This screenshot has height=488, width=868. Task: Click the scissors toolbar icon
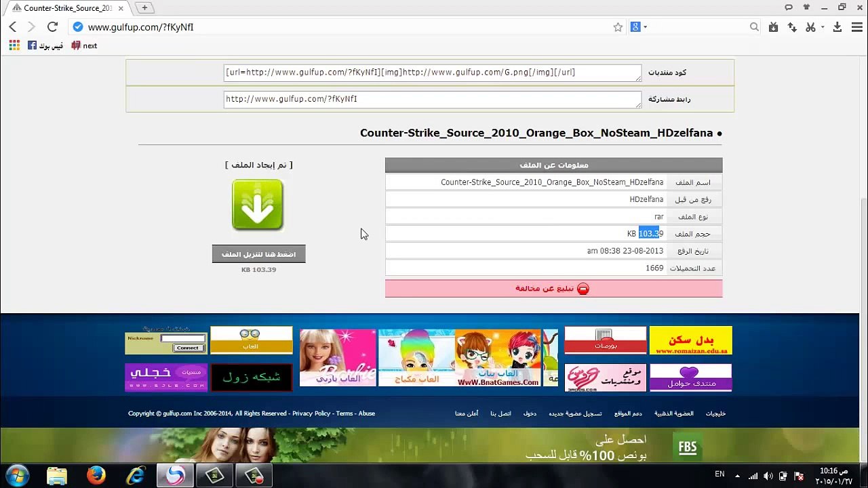[810, 27]
